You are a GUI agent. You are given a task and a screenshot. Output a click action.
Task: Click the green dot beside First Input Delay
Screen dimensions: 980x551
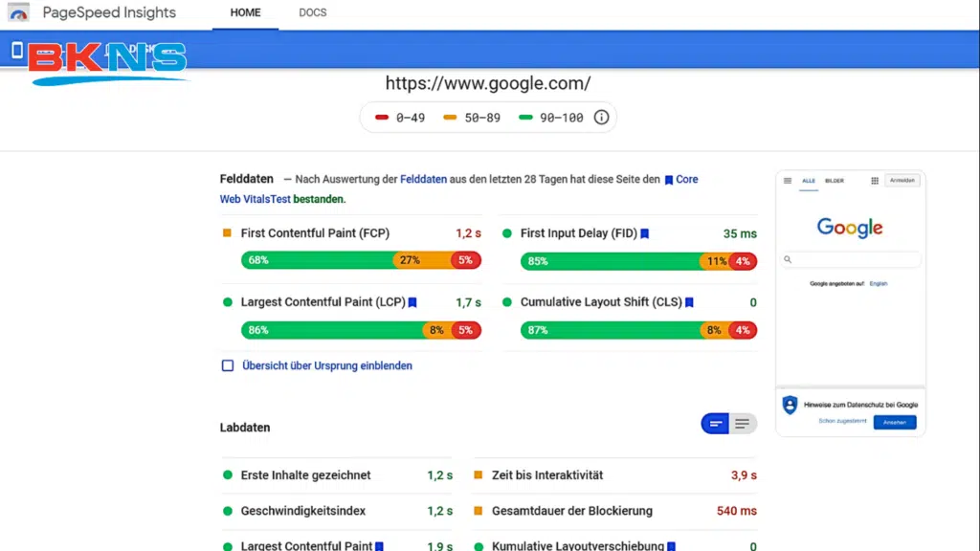tap(507, 233)
